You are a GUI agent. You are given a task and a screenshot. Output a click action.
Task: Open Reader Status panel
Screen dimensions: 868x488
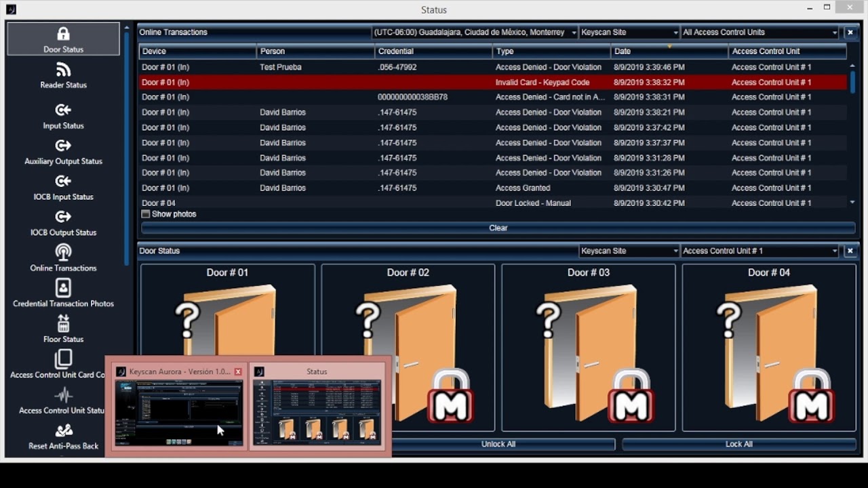point(63,76)
